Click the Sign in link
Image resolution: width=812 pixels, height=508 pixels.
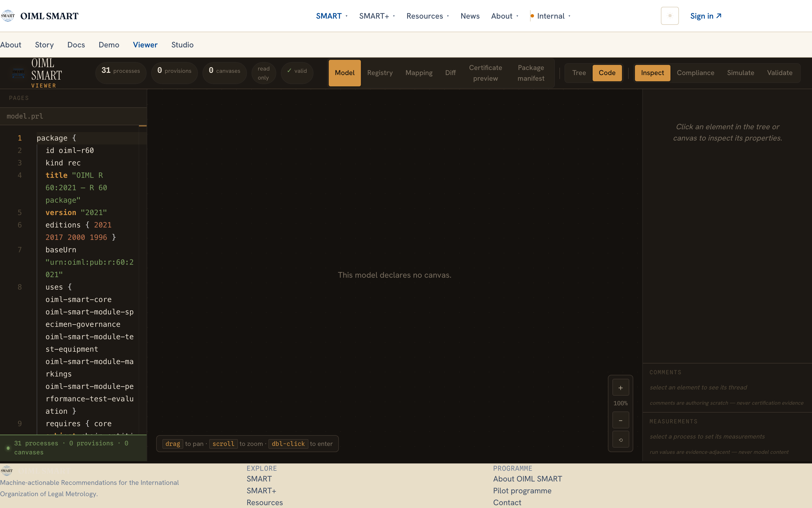tap(706, 16)
